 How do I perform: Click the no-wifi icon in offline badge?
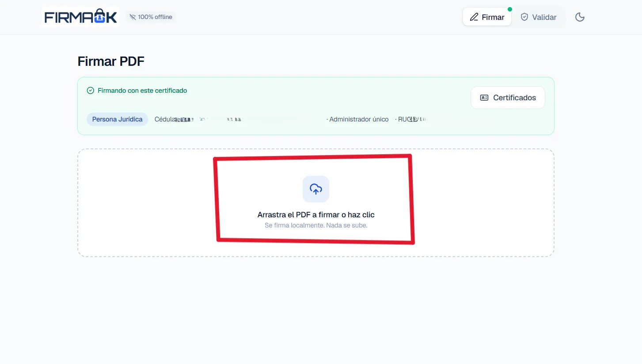point(133,17)
